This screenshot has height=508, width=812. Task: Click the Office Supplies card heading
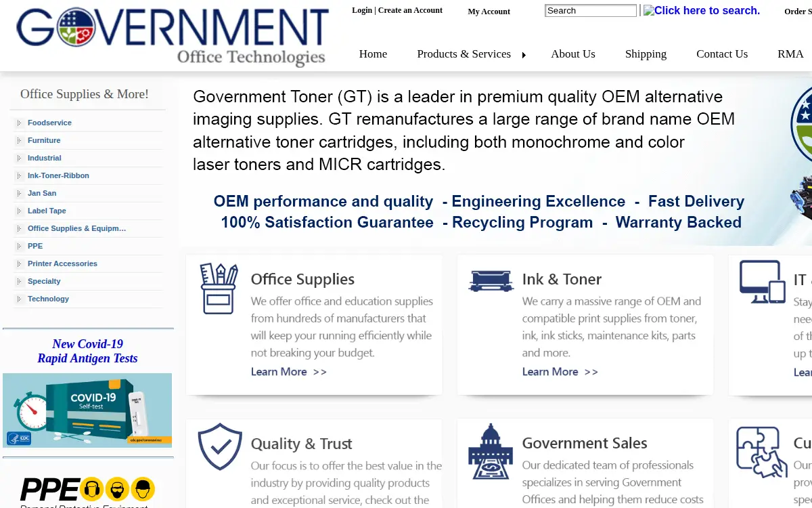(302, 279)
